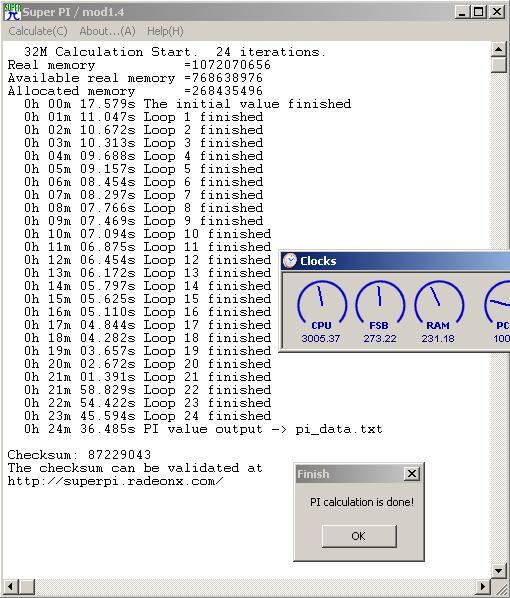This screenshot has height=598, width=510.
Task: Click the FSB value 273.22
Action: pyautogui.click(x=380, y=338)
